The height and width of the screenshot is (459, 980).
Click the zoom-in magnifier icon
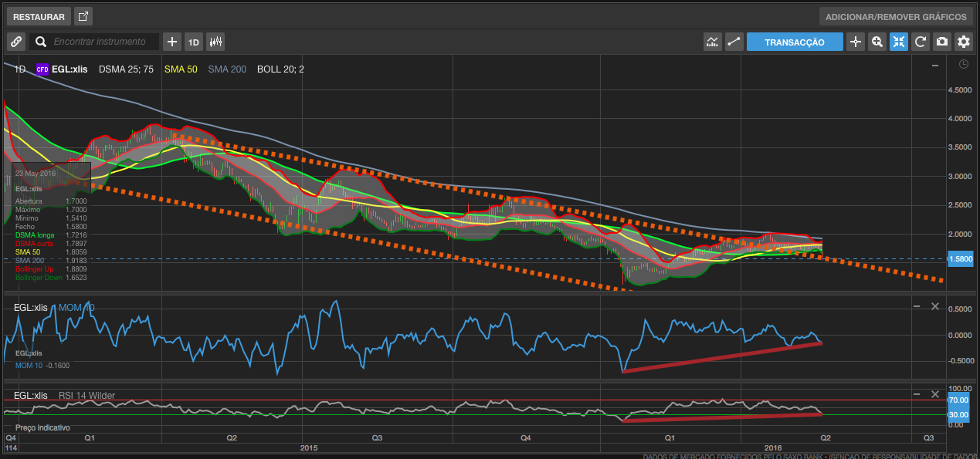(x=877, y=42)
